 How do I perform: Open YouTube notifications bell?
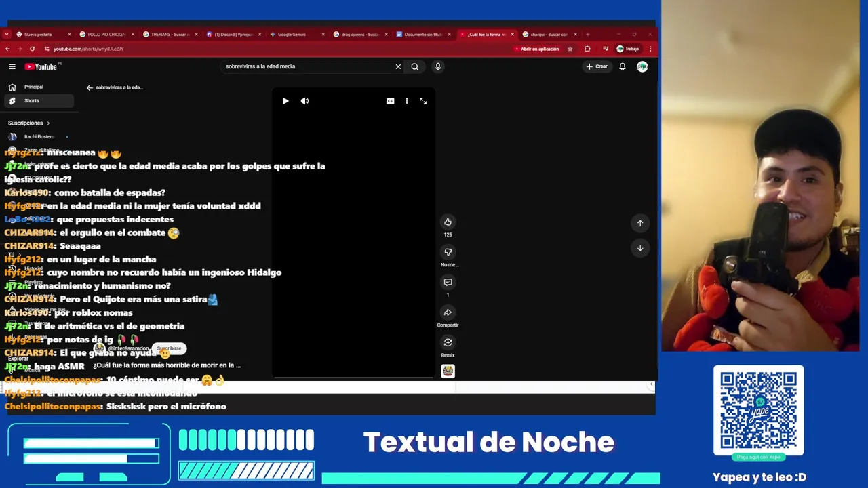coord(622,66)
